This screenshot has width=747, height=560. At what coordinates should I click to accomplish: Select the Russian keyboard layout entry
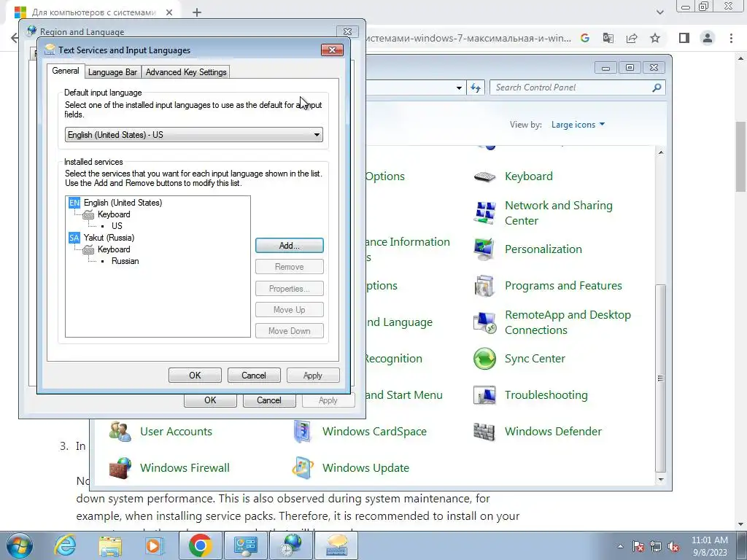(125, 261)
